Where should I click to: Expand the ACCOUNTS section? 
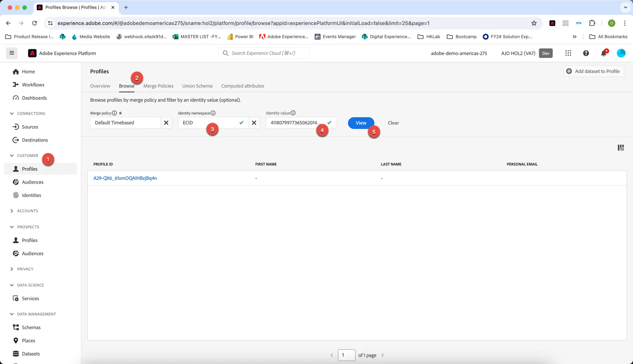(x=24, y=211)
